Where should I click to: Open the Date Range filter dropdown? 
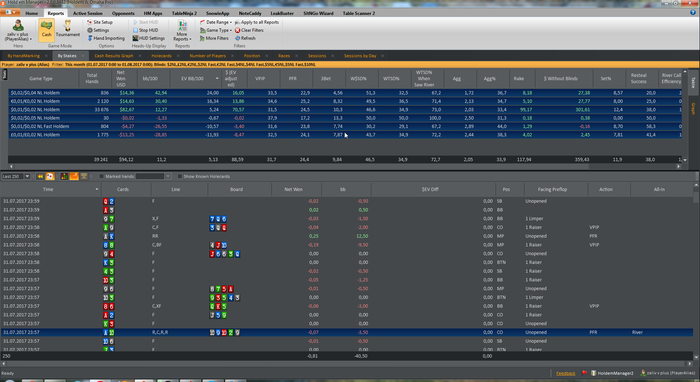pos(216,22)
